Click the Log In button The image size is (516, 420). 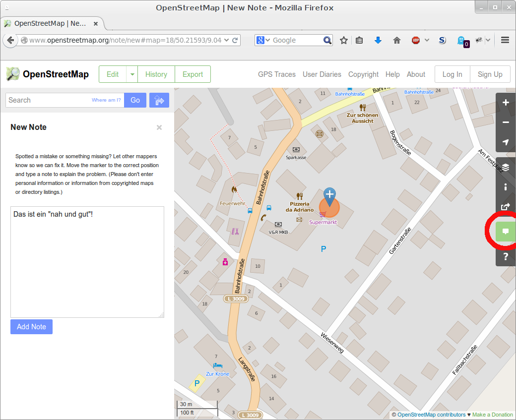[x=452, y=74]
